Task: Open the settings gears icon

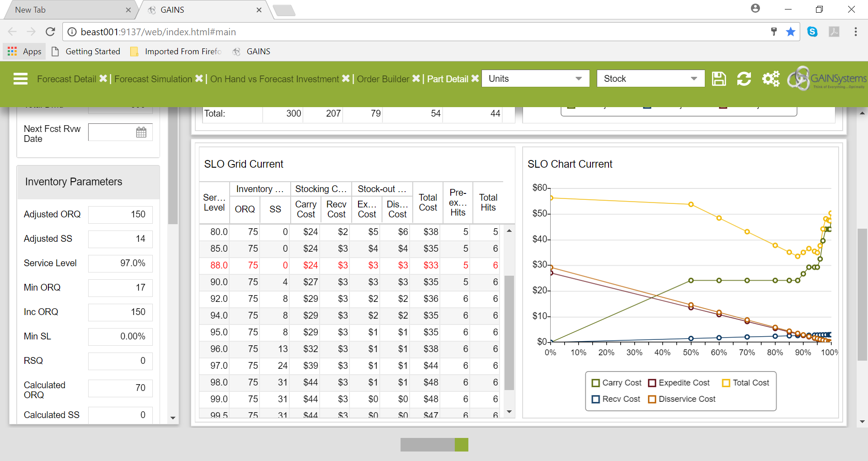Action: [770, 78]
